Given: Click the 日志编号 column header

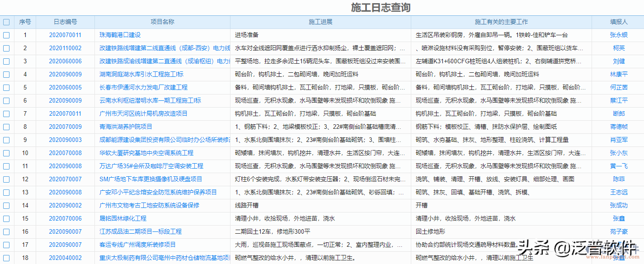Looking at the screenshot, I should [x=66, y=22].
